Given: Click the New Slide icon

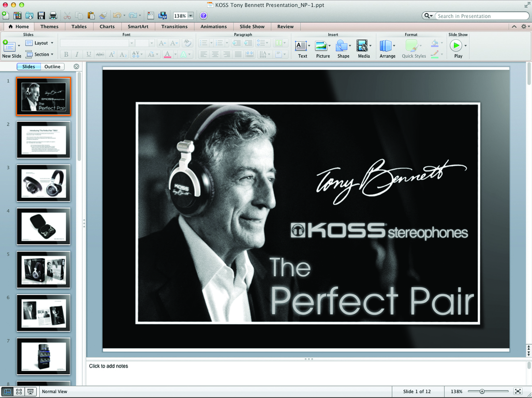Looking at the screenshot, I should tap(9, 45).
